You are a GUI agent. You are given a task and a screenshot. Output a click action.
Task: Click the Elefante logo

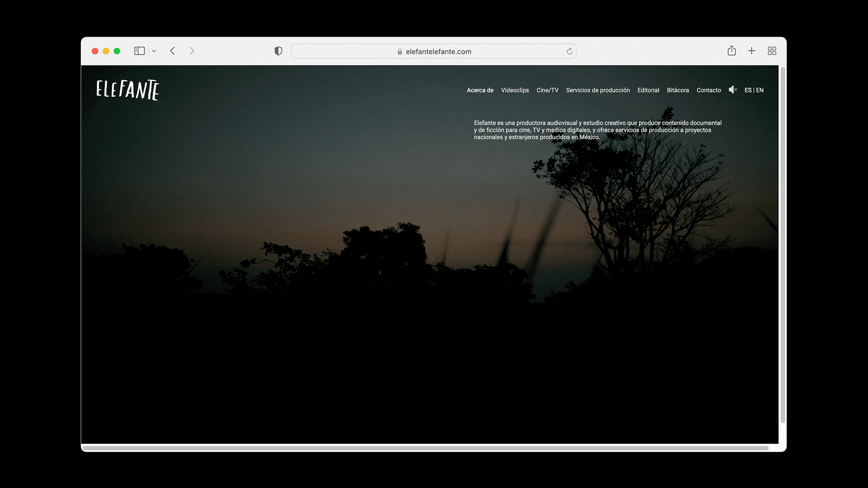coord(127,90)
